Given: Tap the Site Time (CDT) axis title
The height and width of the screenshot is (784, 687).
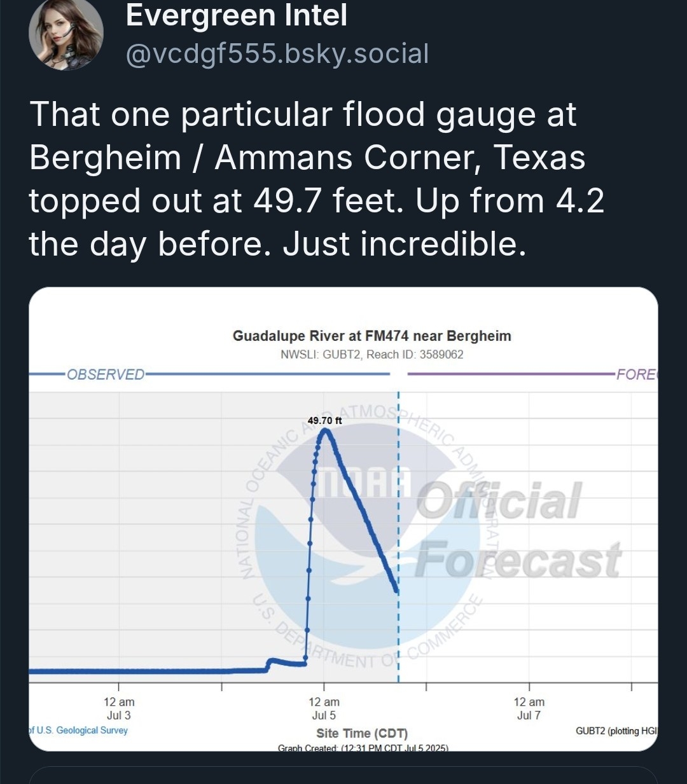Looking at the screenshot, I should click(362, 733).
